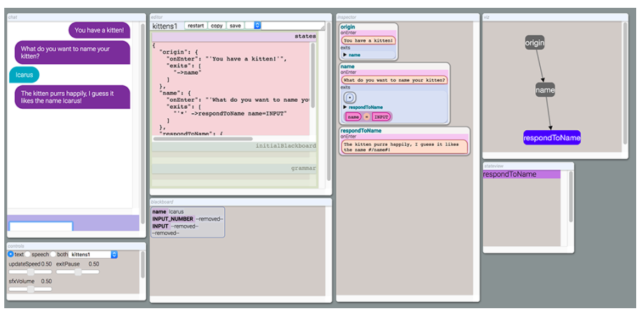Click the 'You have a kitten!' chat bubble
The height and width of the screenshot is (321, 644).
pos(100,30)
